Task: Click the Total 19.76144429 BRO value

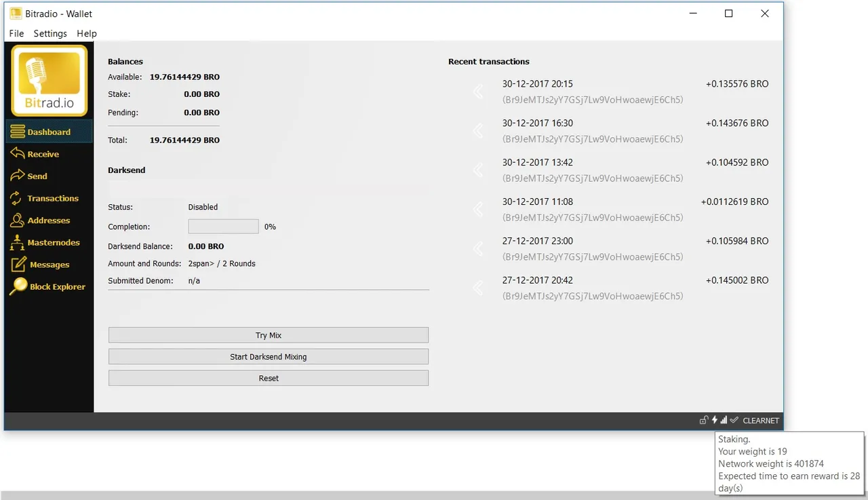Action: 184,140
